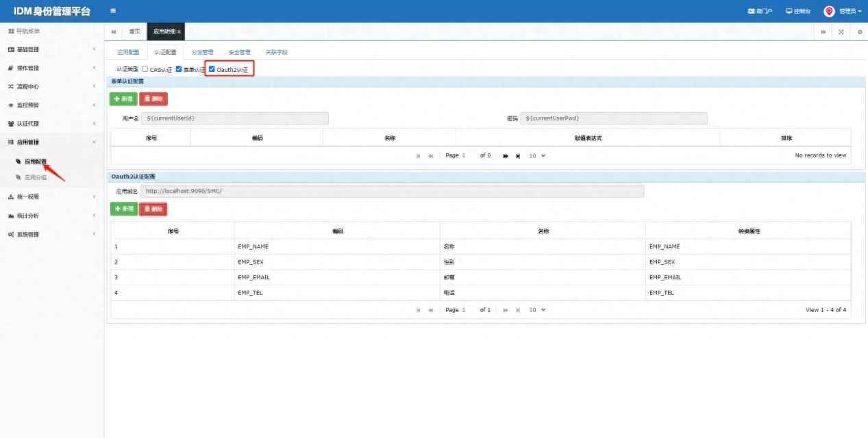This screenshot has width=868, height=438.
Task: Click the ${currentUserPwd} password field
Action: pyautogui.click(x=614, y=118)
